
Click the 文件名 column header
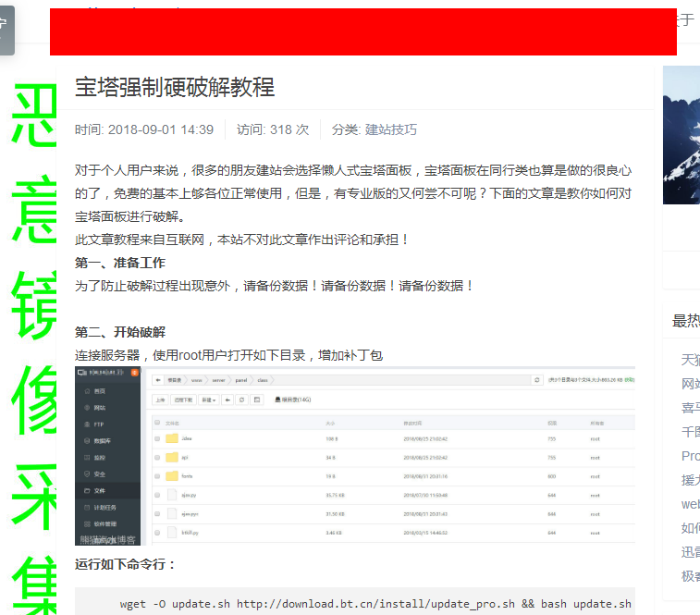pyautogui.click(x=172, y=423)
